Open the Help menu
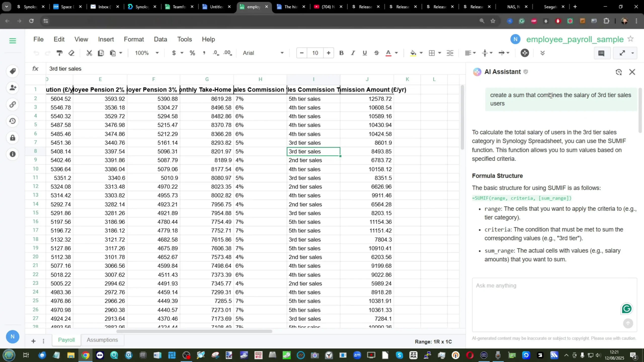 (x=208, y=39)
